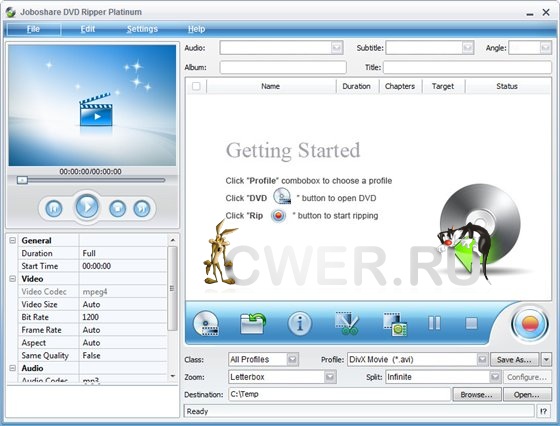Click the Destination path field
Viewport: 560px width, 426px height.
coord(339,394)
